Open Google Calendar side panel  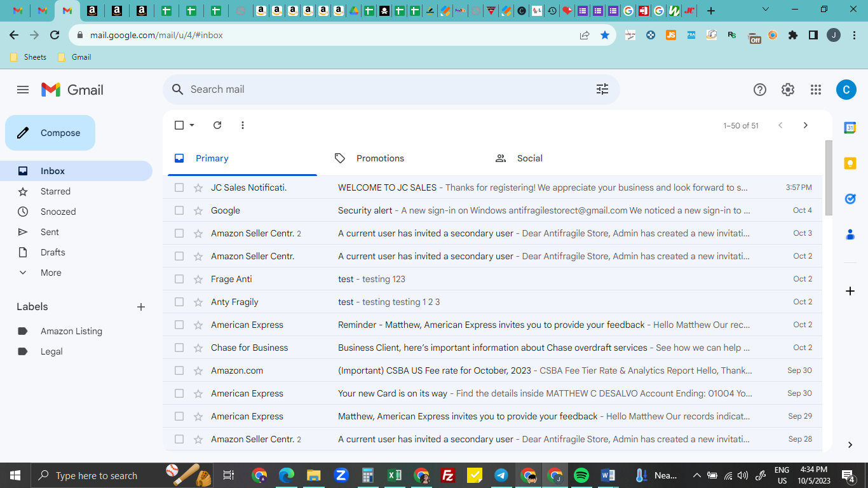point(850,128)
